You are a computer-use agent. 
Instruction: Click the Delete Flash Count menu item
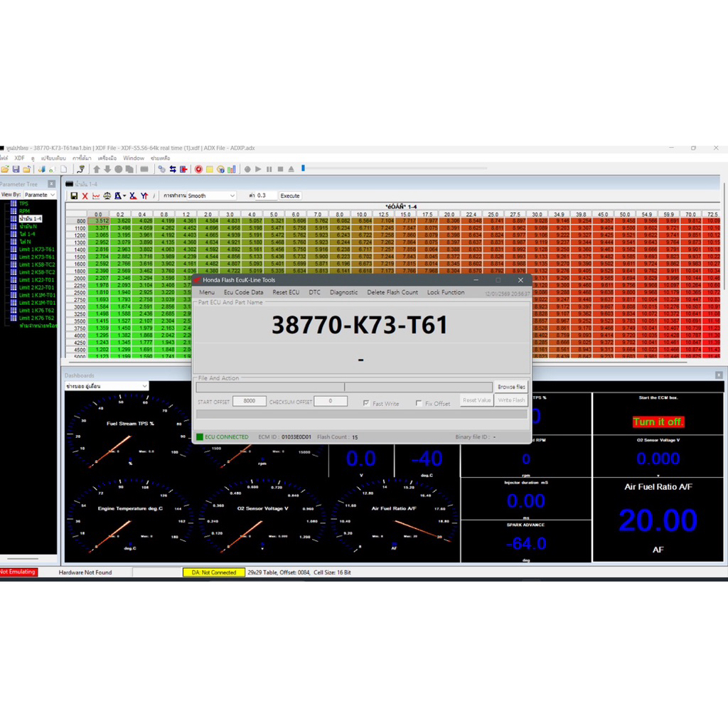pyautogui.click(x=392, y=292)
